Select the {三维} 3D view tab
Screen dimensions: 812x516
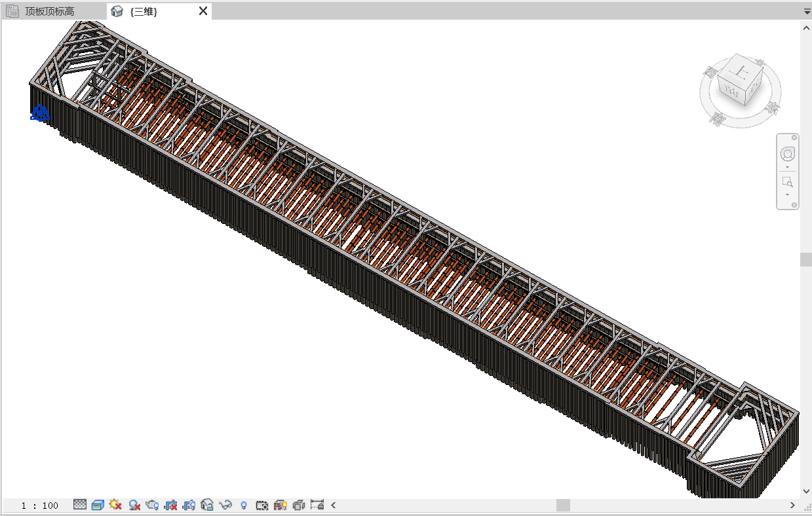pyautogui.click(x=144, y=11)
